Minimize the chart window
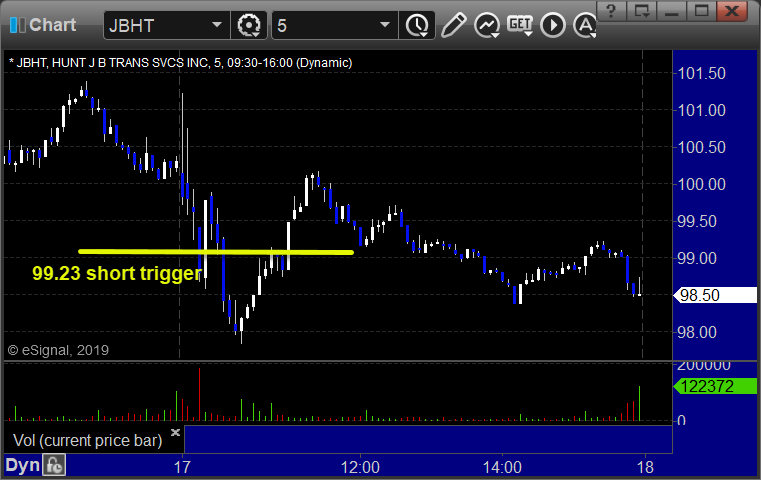Image resolution: width=761 pixels, height=480 pixels. (672, 11)
